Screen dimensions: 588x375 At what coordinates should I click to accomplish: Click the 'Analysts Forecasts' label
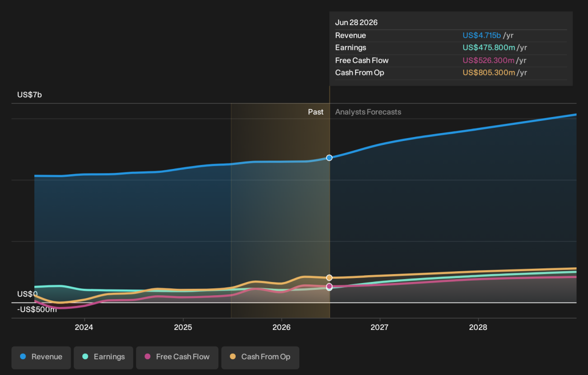click(x=368, y=112)
